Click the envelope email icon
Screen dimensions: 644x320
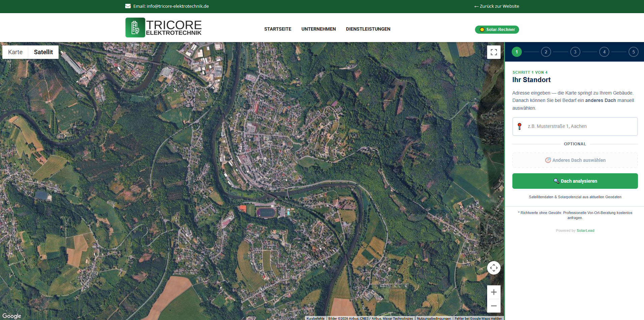[x=128, y=6]
